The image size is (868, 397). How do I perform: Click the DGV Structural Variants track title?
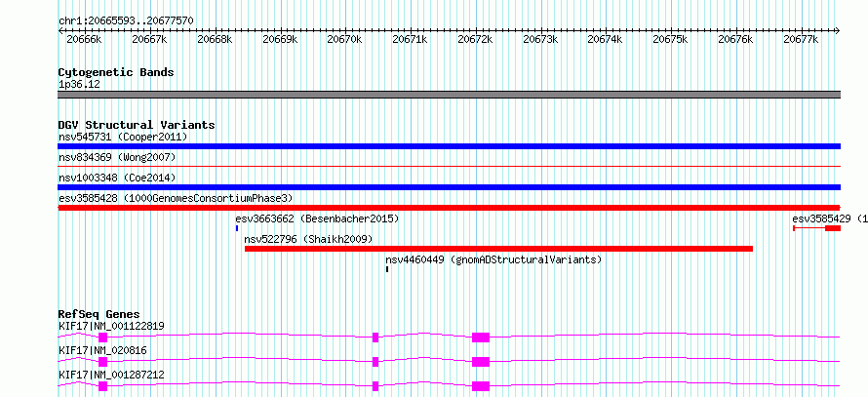pyautogui.click(x=137, y=125)
